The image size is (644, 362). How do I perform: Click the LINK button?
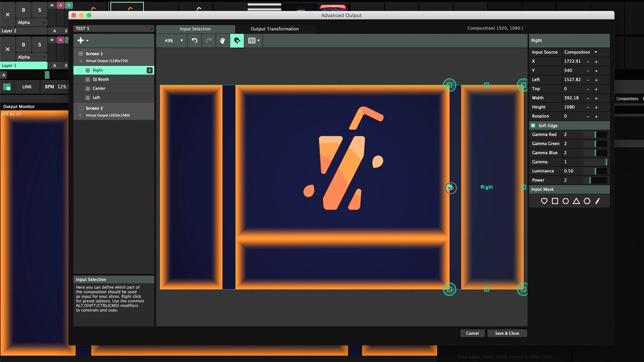27,87
